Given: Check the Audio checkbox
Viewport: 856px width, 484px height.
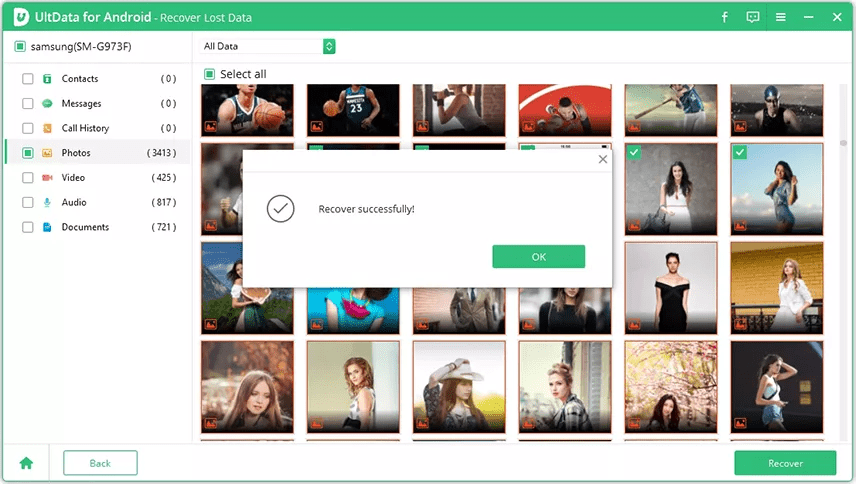Looking at the screenshot, I should tap(28, 202).
